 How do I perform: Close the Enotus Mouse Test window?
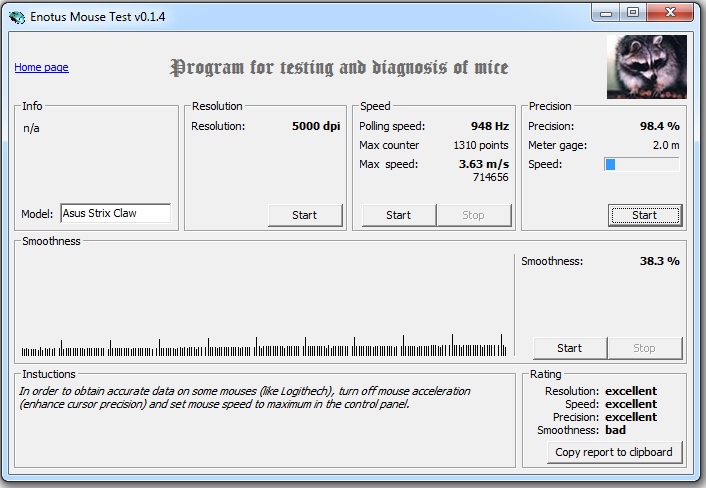point(670,13)
